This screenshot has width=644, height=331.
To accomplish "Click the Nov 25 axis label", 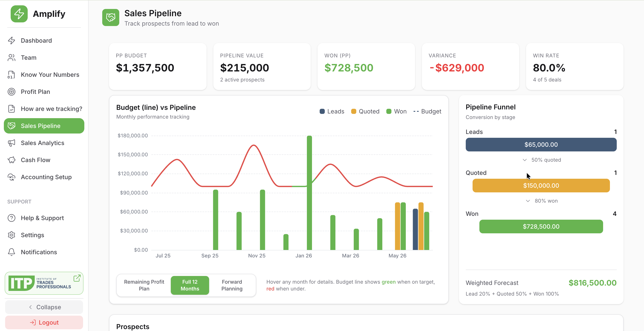I will (257, 256).
